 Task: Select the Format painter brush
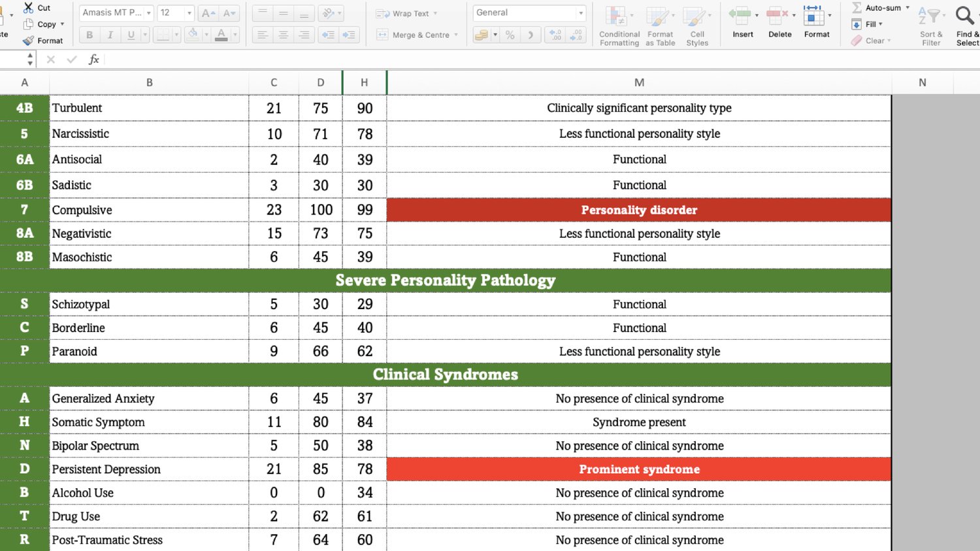[28, 41]
